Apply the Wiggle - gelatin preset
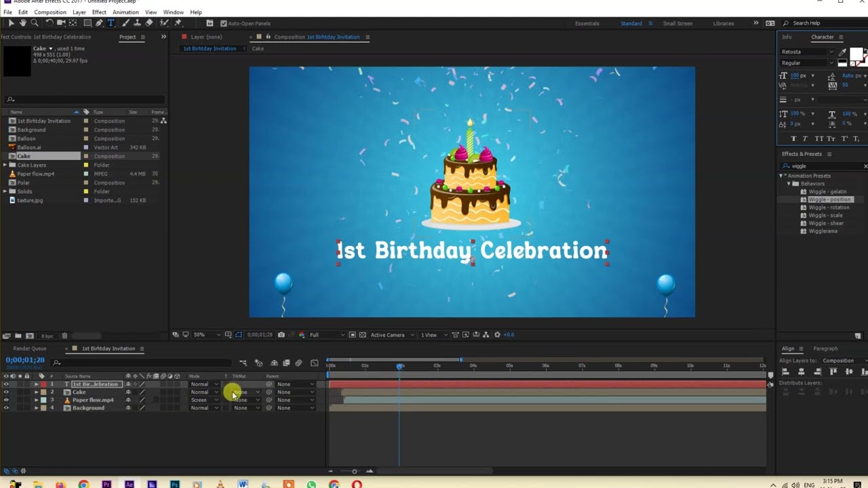Image resolution: width=868 pixels, height=488 pixels. pos(827,192)
